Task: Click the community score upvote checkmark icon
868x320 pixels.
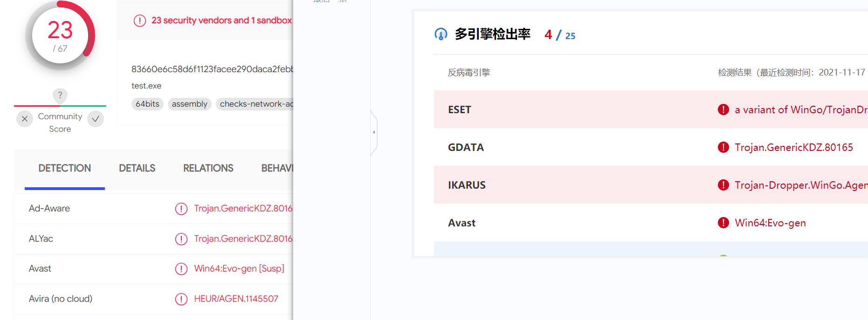Action: (x=96, y=119)
